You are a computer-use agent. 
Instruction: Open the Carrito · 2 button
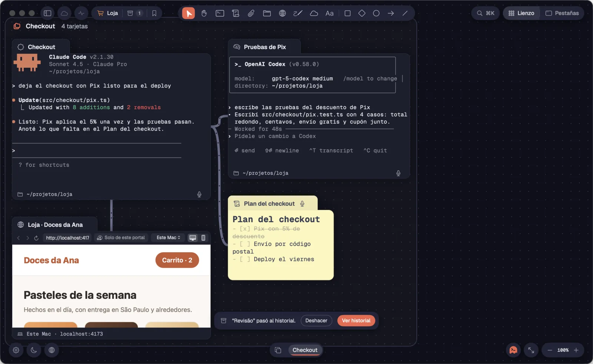point(177,260)
